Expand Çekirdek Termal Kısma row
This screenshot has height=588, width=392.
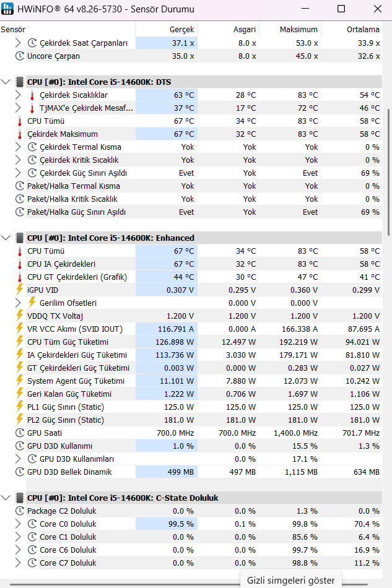click(x=18, y=147)
